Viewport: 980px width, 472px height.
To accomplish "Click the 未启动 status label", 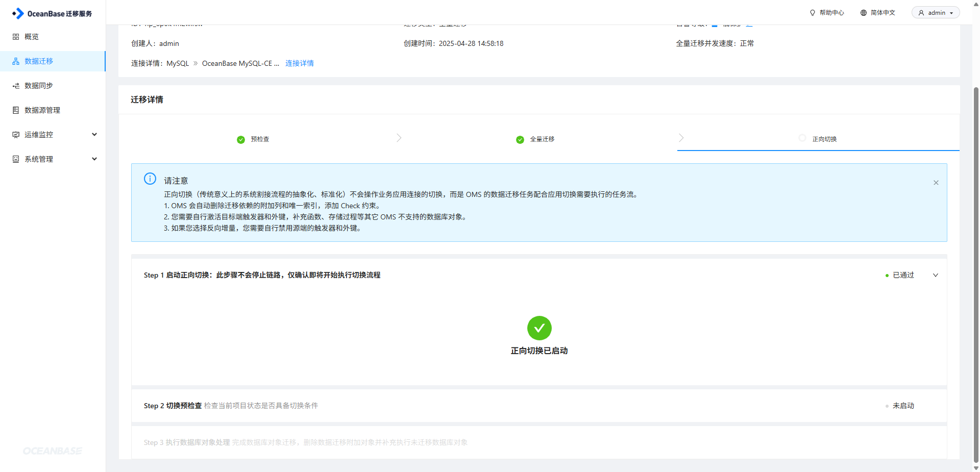I will (903, 406).
